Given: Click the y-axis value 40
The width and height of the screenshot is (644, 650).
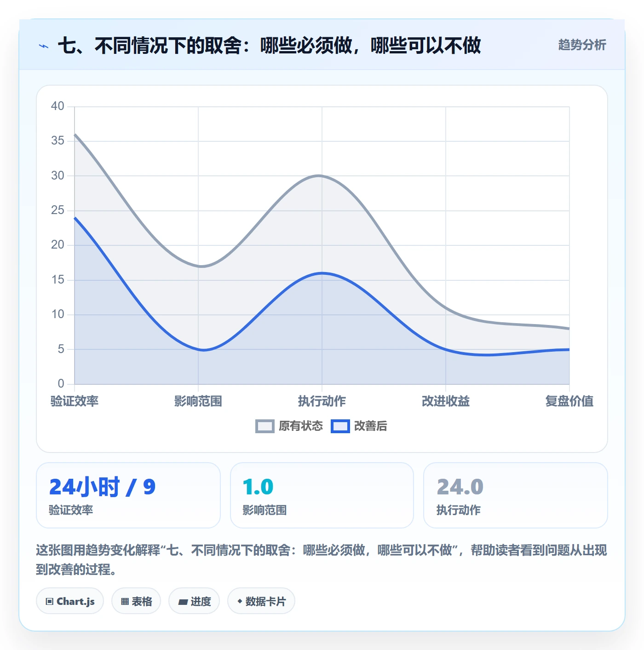Looking at the screenshot, I should click(x=57, y=106).
